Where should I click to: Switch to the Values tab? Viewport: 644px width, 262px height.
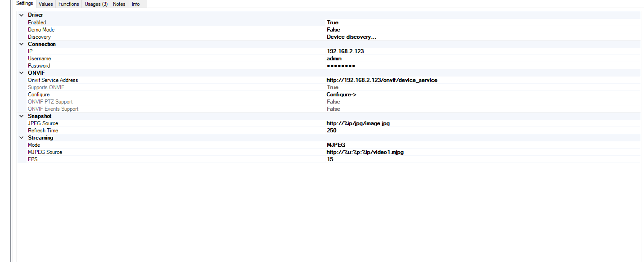(x=45, y=4)
